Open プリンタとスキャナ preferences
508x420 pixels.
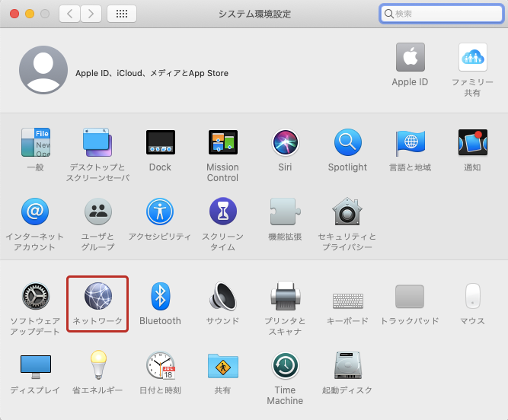click(286, 296)
